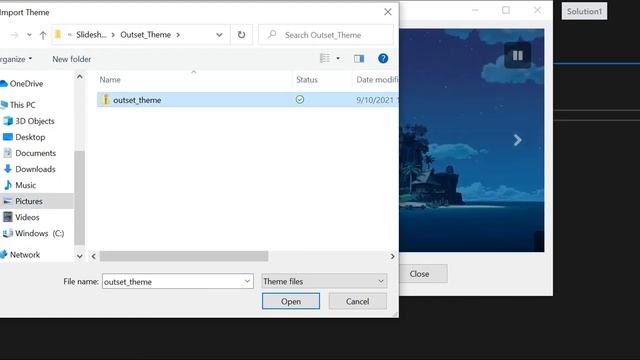Navigate to Slidesh... breadcrumb folder
This screenshot has height=360, width=640.
91,35
